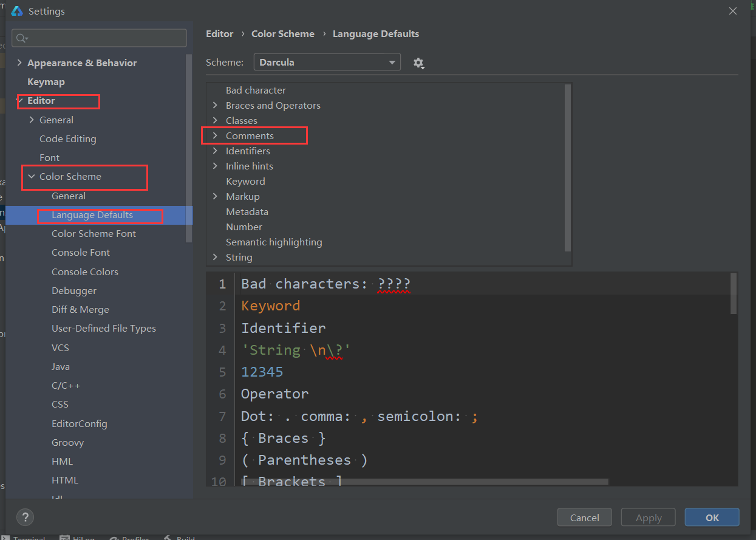Click the 12345 number preview line
756x540 pixels.
(262, 372)
